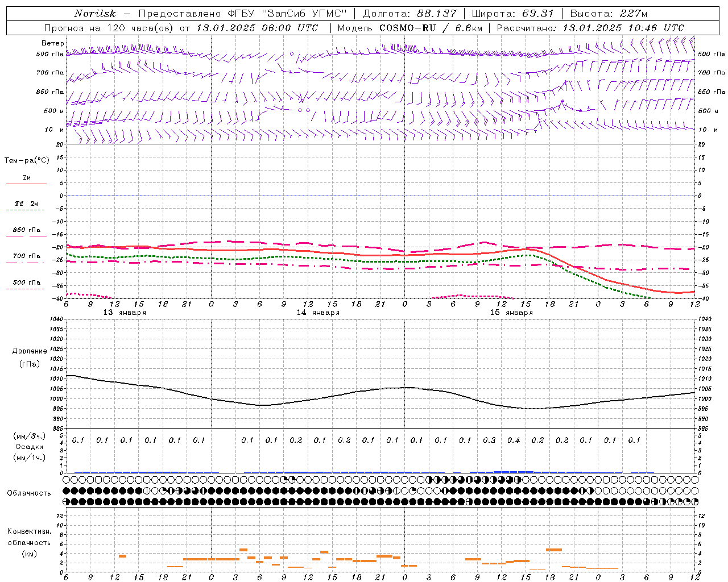
Task: Click the "0.4" precipitation value
Action: click(x=514, y=440)
